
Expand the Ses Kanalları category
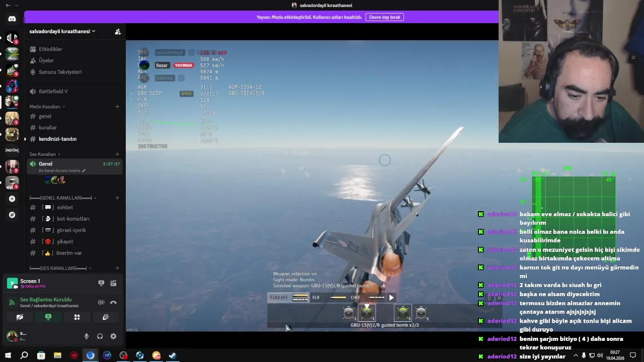click(45, 154)
